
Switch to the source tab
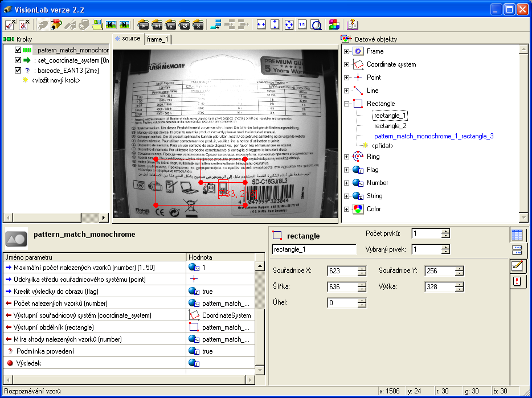click(x=128, y=39)
